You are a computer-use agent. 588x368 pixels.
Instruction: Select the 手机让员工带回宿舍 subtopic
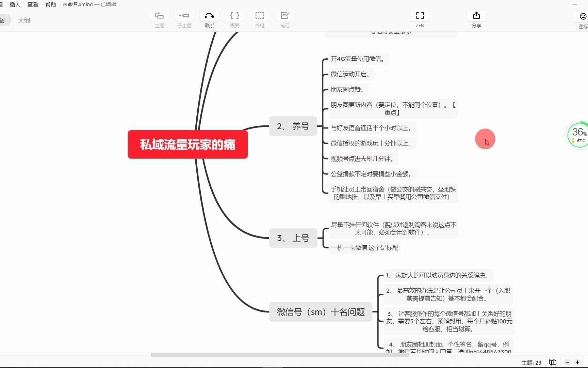coord(393,193)
